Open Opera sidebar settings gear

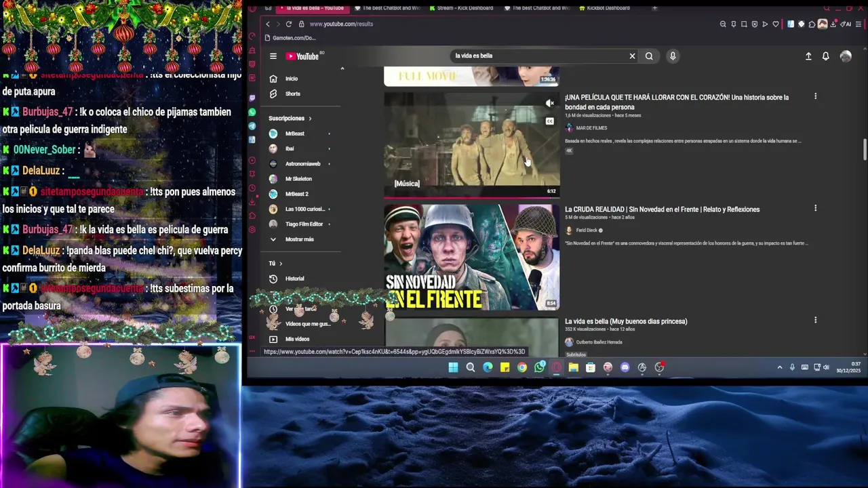click(252, 230)
